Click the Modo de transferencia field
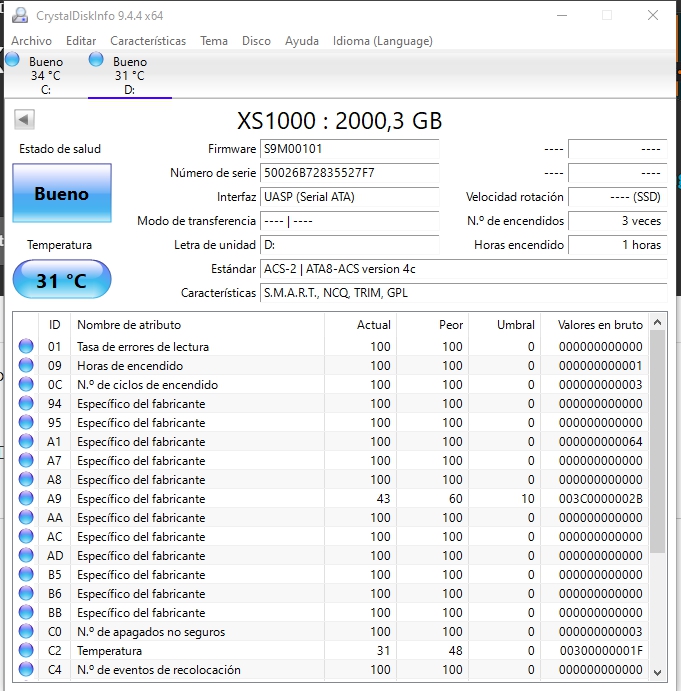Viewport: 681px width, 691px height. click(x=350, y=221)
